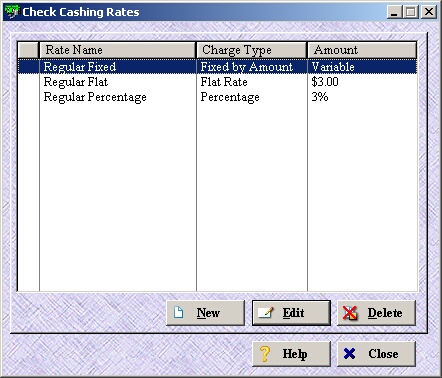442x378 pixels.
Task: Click the Percentage charge type cell
Action: (x=252, y=97)
